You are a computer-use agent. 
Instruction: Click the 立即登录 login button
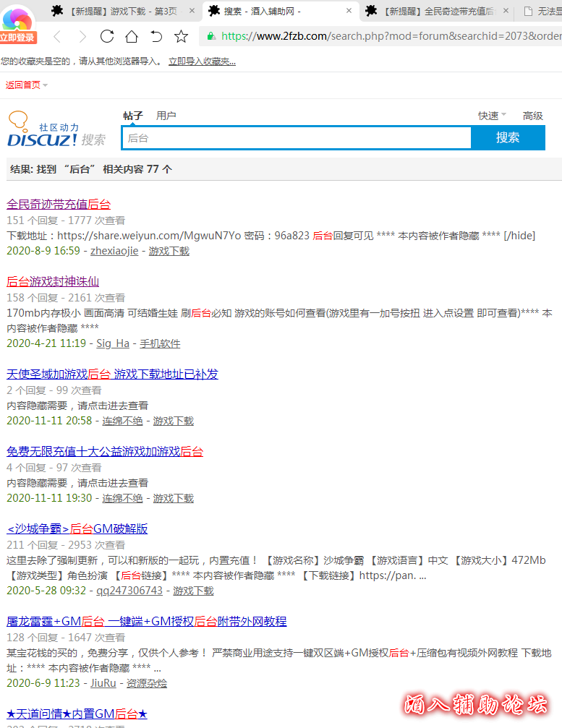click(17, 38)
